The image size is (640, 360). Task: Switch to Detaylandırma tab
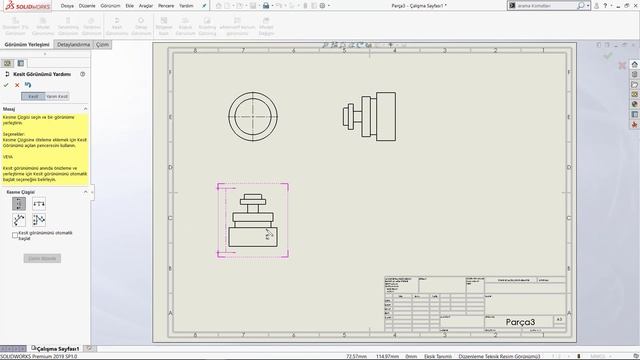pyautogui.click(x=73, y=44)
